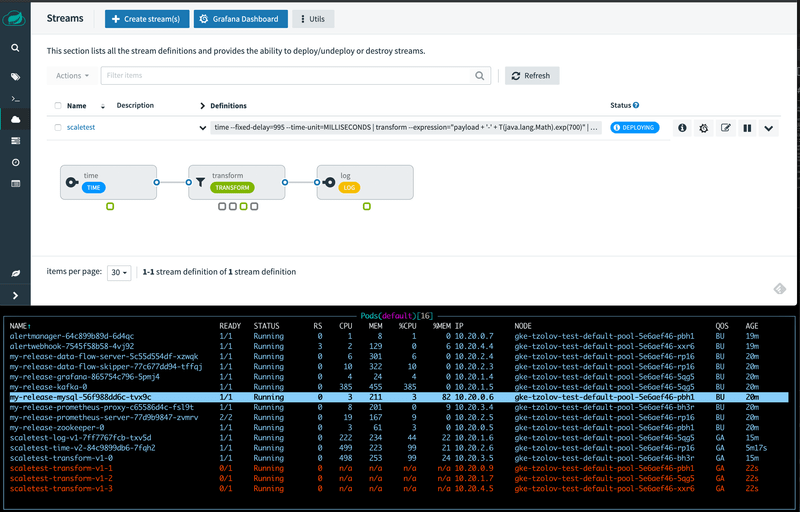Edit scaletest stream with pencil icon
Image resolution: width=800 pixels, height=512 pixels.
(x=726, y=128)
